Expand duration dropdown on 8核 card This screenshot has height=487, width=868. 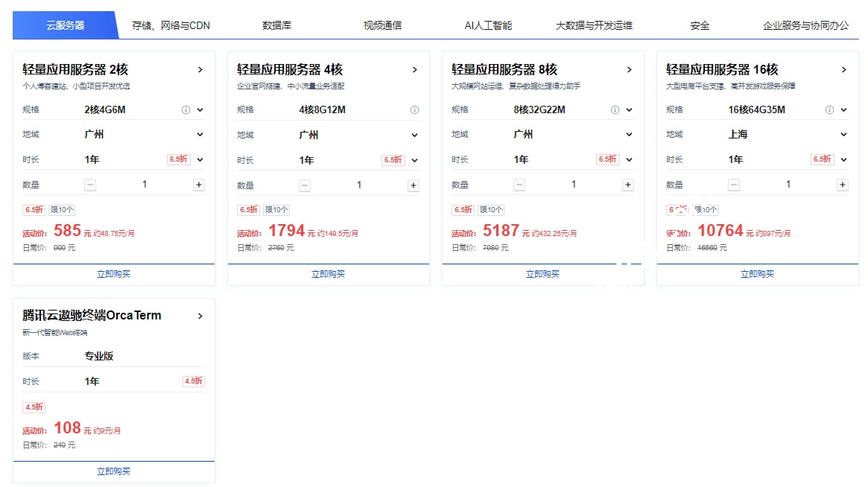[629, 159]
